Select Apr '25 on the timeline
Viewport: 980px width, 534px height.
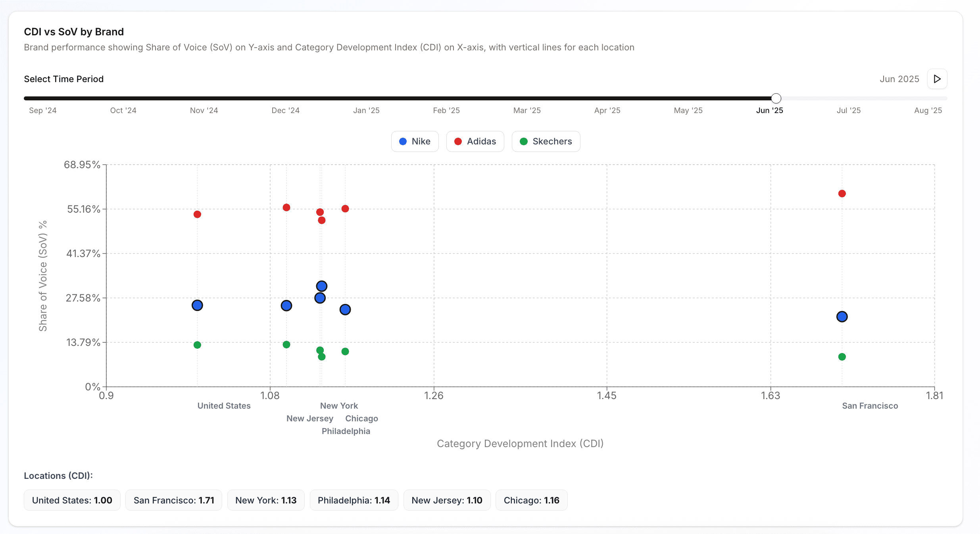point(607,110)
